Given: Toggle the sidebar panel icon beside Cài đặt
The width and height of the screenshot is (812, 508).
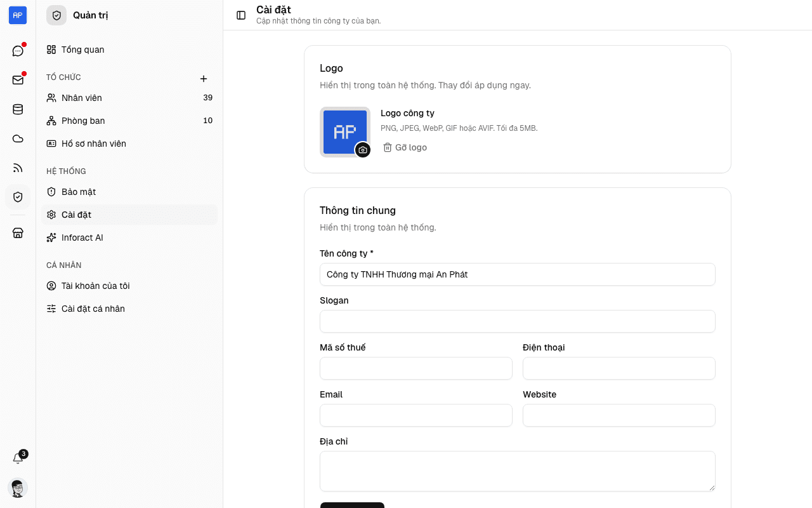Looking at the screenshot, I should 241,15.
